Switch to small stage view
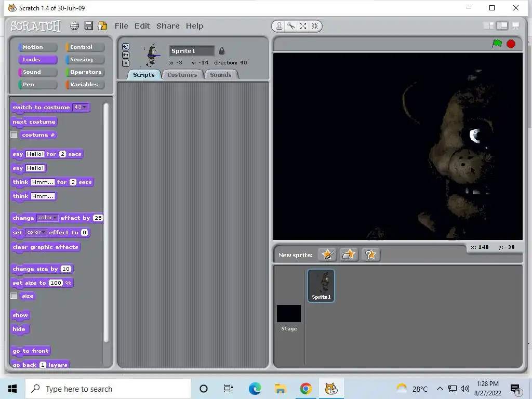Viewport: 532px width, 399px height. click(x=488, y=26)
